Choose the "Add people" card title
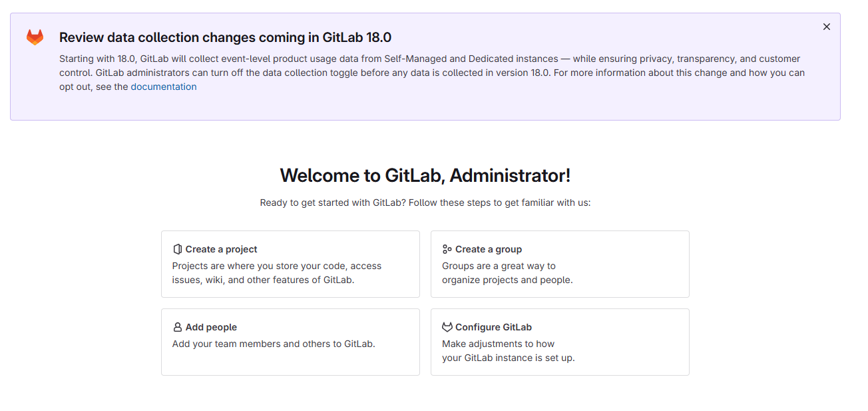This screenshot has width=868, height=411. [x=211, y=327]
